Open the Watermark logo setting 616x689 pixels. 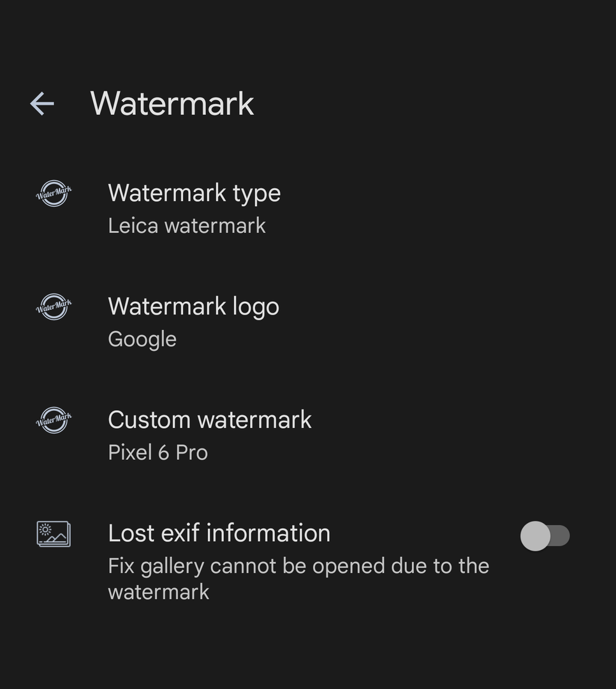tap(193, 306)
